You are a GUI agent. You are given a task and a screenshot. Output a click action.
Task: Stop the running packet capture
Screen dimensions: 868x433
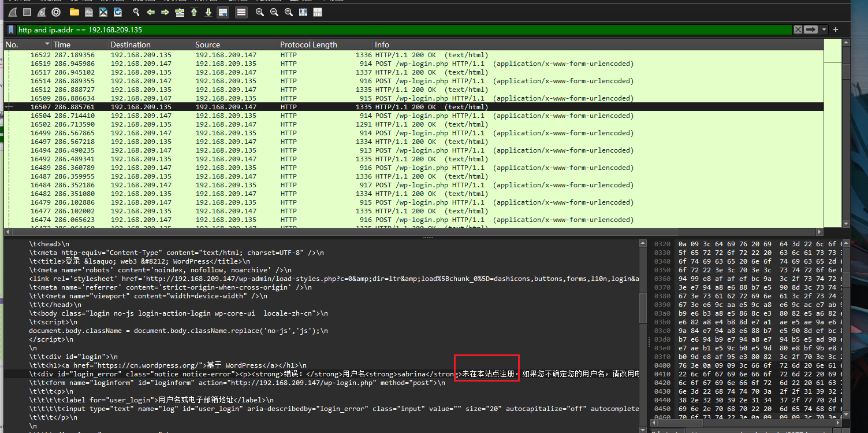coord(27,12)
